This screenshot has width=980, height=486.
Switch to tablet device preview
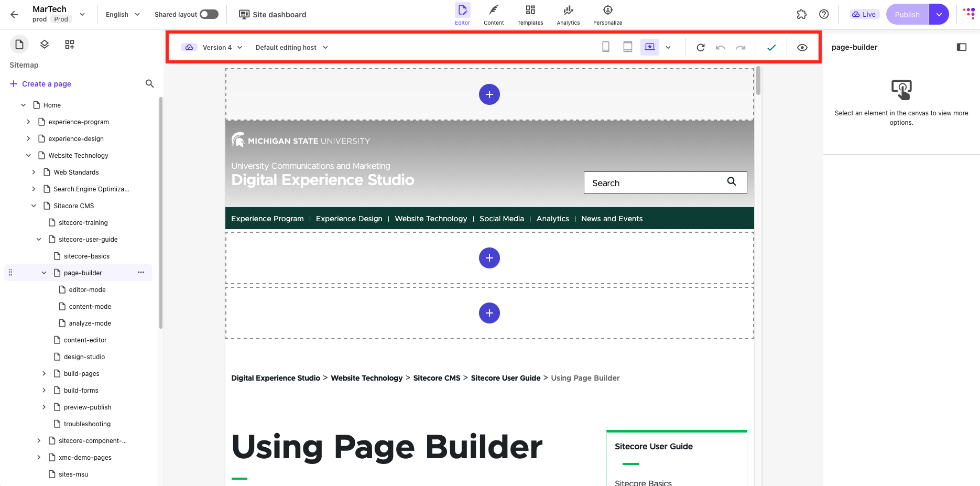[x=628, y=47]
